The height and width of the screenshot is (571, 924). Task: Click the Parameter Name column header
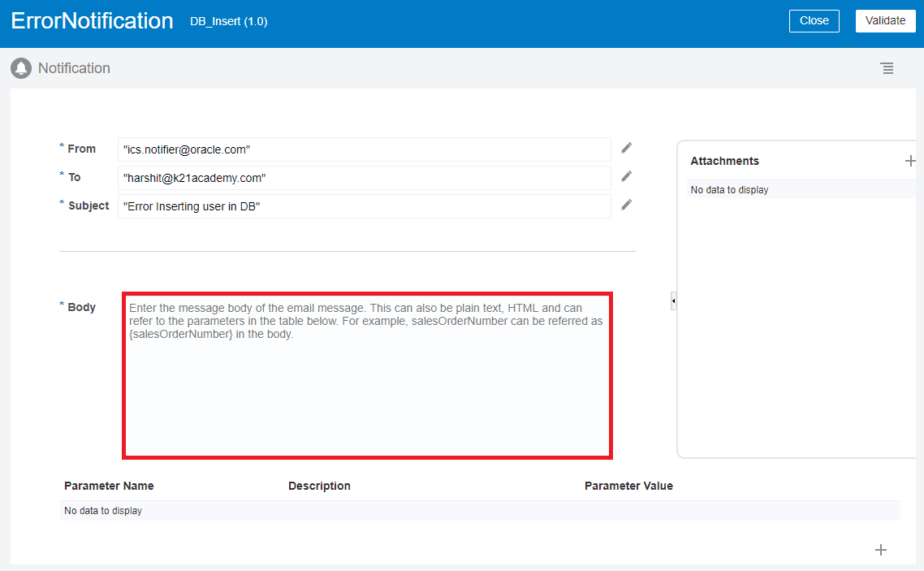(x=109, y=486)
